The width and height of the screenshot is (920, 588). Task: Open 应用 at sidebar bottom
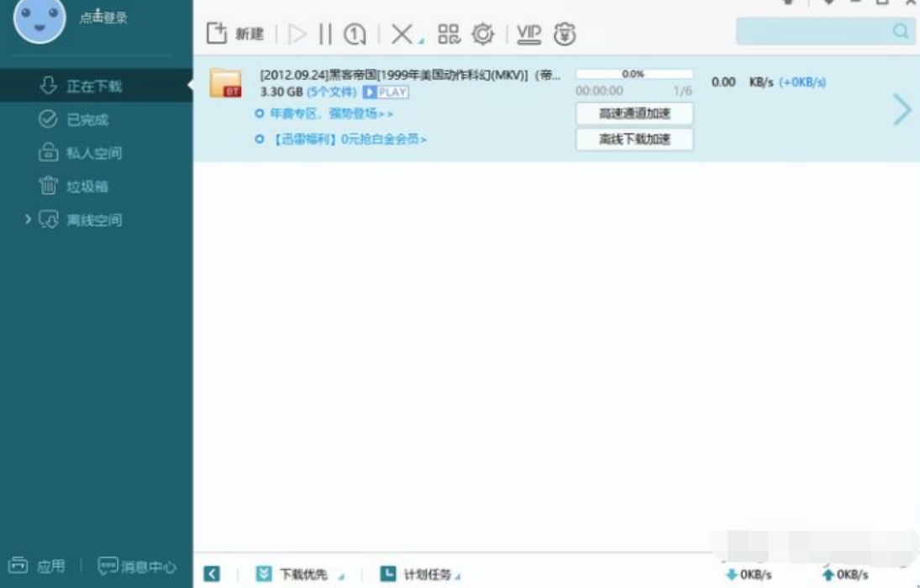(x=36, y=565)
